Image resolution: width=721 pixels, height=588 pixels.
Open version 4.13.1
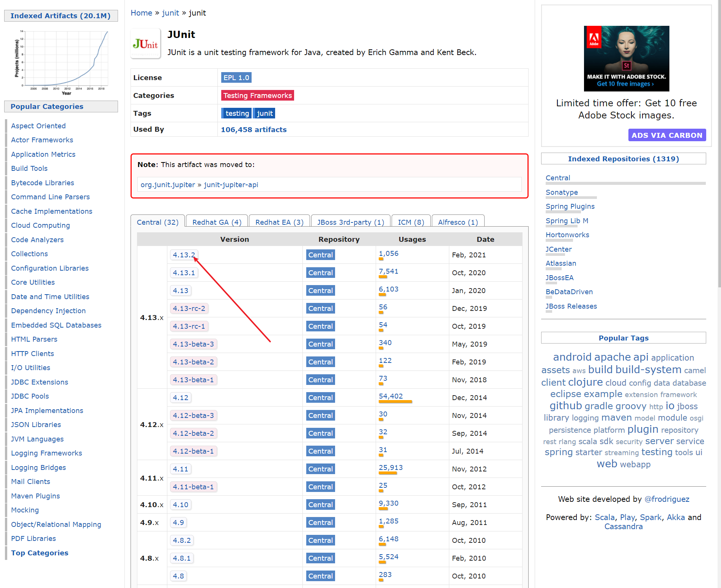click(184, 273)
